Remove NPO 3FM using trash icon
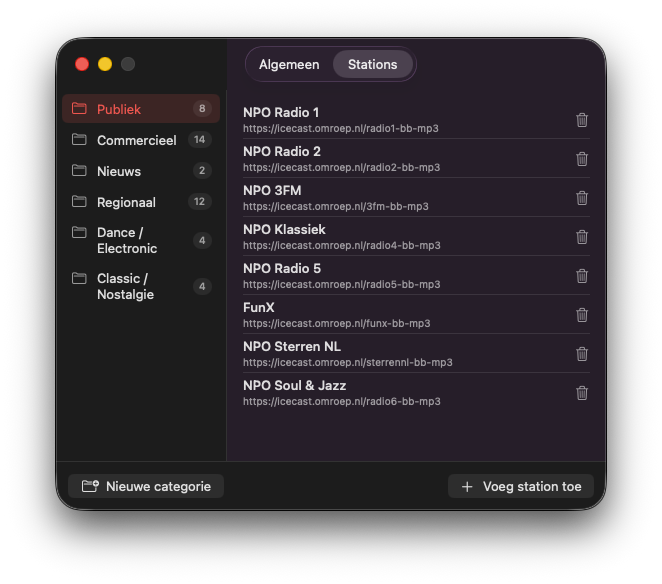Viewport: 662px width, 584px height. pos(582,198)
